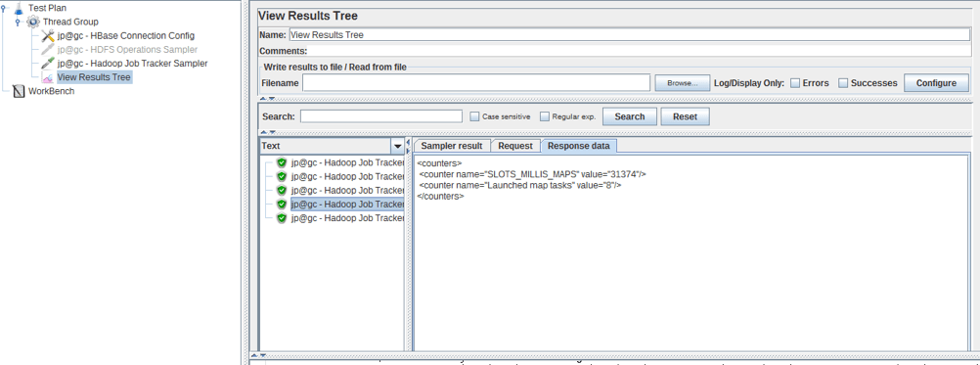Enable Case sensitive search

pos(474,116)
